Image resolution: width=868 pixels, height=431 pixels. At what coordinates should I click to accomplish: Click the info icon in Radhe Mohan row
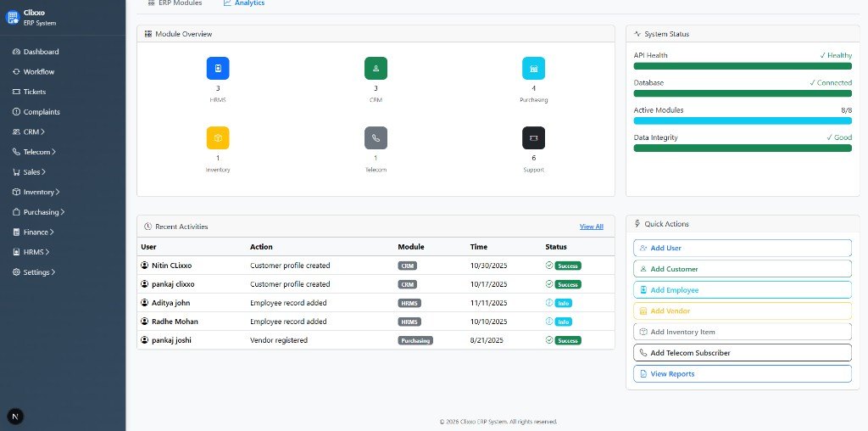click(549, 322)
